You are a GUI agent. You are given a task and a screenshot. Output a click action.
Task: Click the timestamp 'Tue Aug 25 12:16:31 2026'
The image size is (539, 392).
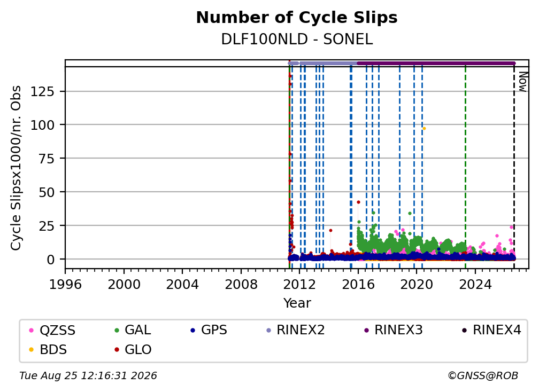point(88,375)
